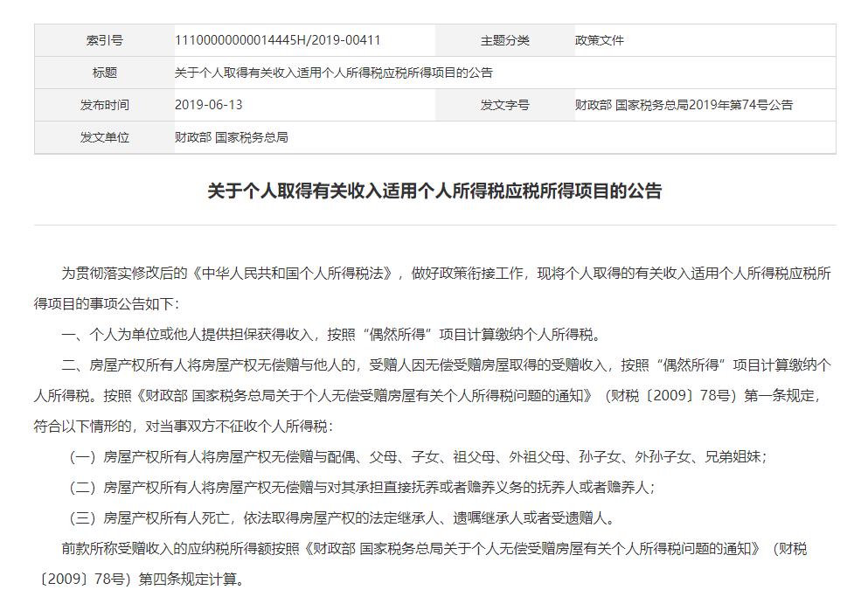Click the document title in the 标题 row

(x=332, y=72)
